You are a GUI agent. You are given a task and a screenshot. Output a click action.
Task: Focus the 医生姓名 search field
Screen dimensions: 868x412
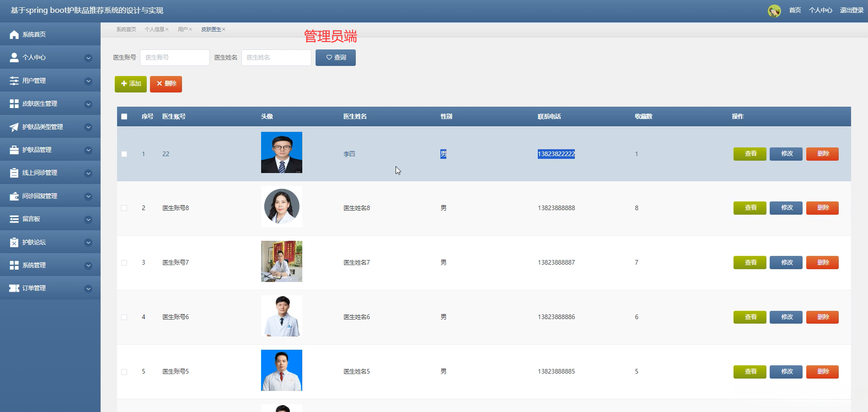click(x=276, y=58)
